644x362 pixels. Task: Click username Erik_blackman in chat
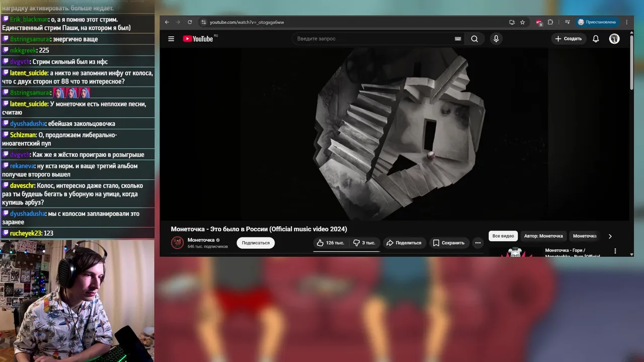coord(29,19)
